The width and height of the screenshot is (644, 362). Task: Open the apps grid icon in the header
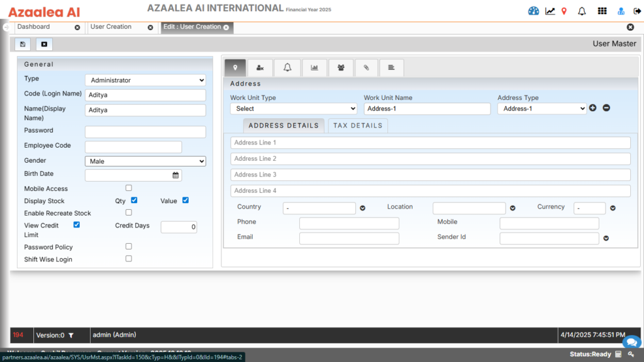pos(602,10)
